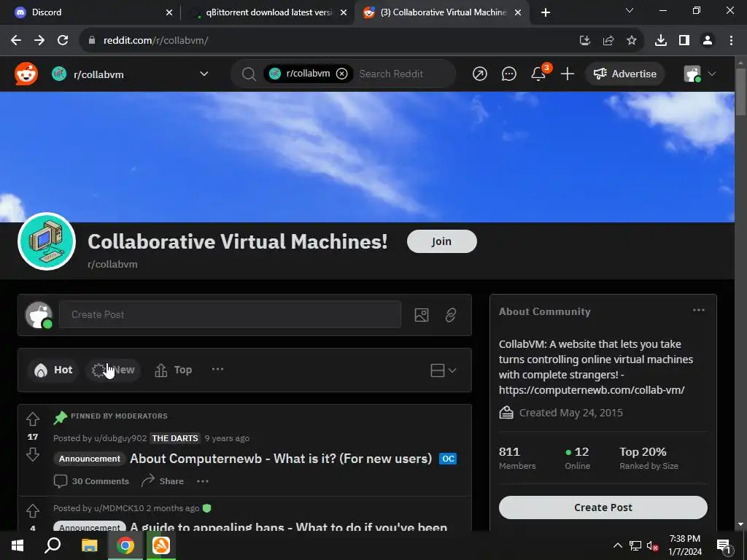Go forward in browser history

click(x=39, y=41)
